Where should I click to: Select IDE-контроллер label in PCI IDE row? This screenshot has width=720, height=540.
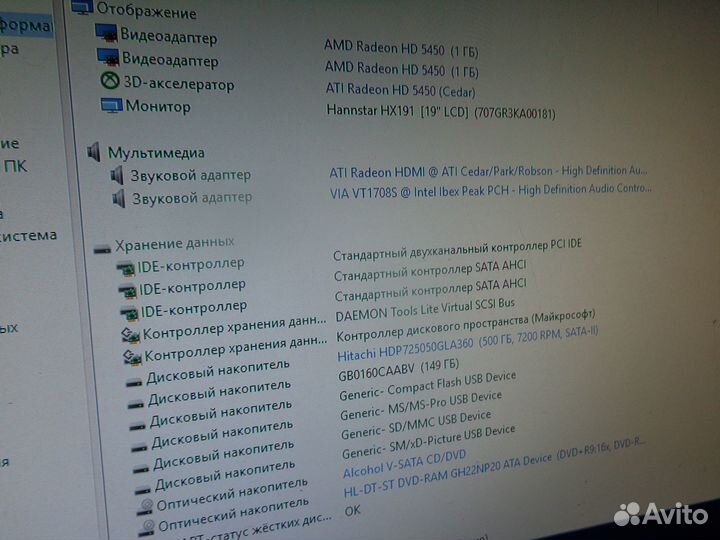point(191,265)
